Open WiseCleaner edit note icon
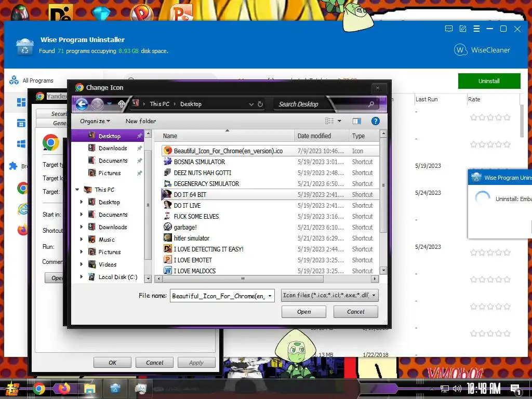The height and width of the screenshot is (399, 532). click(463, 29)
